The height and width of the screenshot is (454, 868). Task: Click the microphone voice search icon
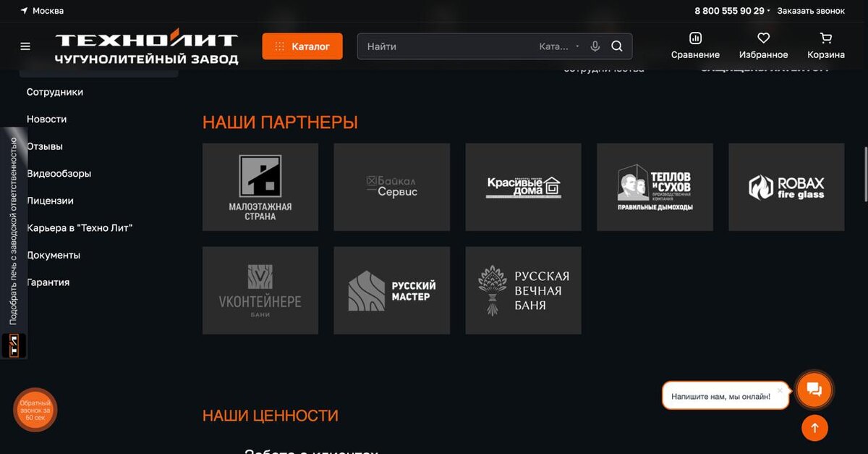[x=595, y=46]
